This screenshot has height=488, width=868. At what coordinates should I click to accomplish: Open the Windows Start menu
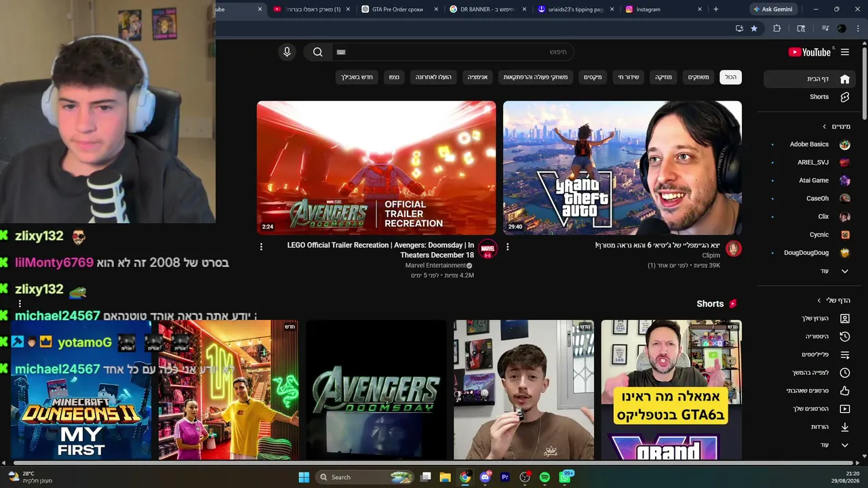tap(304, 477)
